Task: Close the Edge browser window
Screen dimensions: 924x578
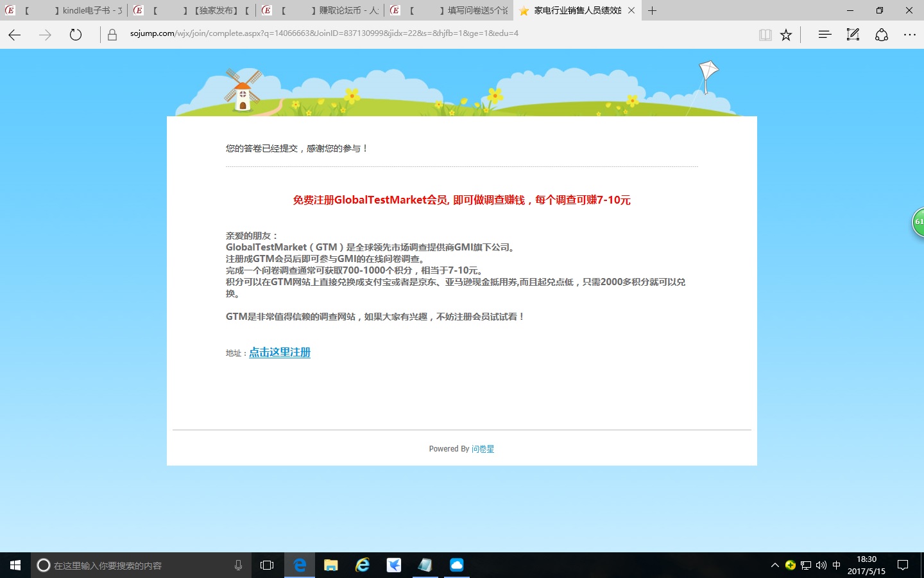Action: tap(909, 10)
